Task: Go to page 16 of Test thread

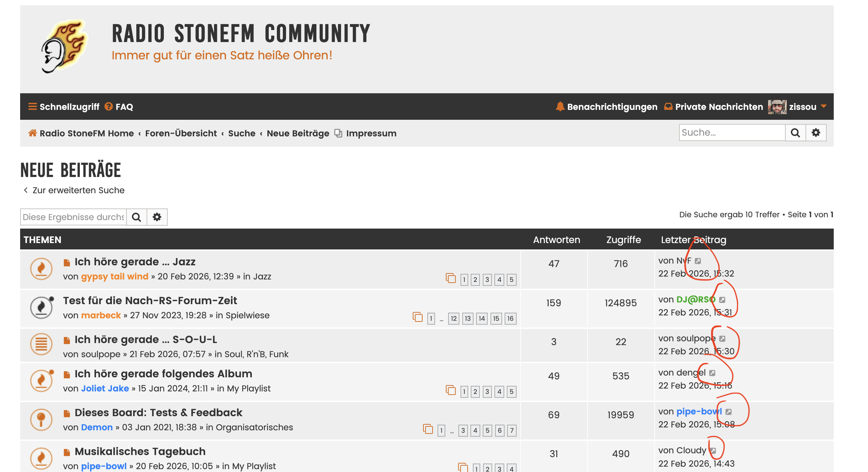Action: click(x=510, y=318)
